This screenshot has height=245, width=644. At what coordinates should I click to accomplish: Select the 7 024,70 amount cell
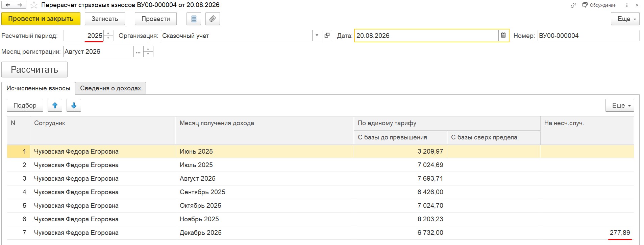(400, 206)
